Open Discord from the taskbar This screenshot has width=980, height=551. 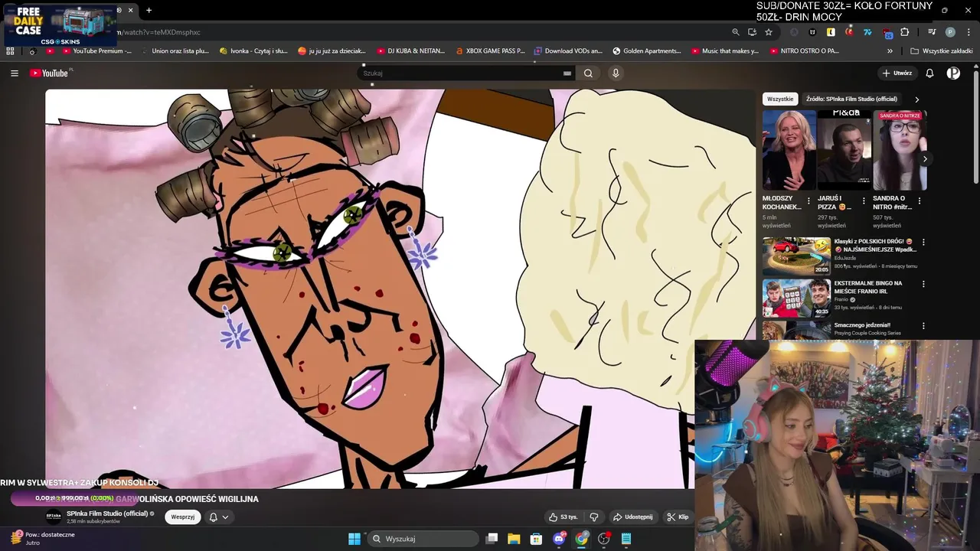tap(559, 539)
